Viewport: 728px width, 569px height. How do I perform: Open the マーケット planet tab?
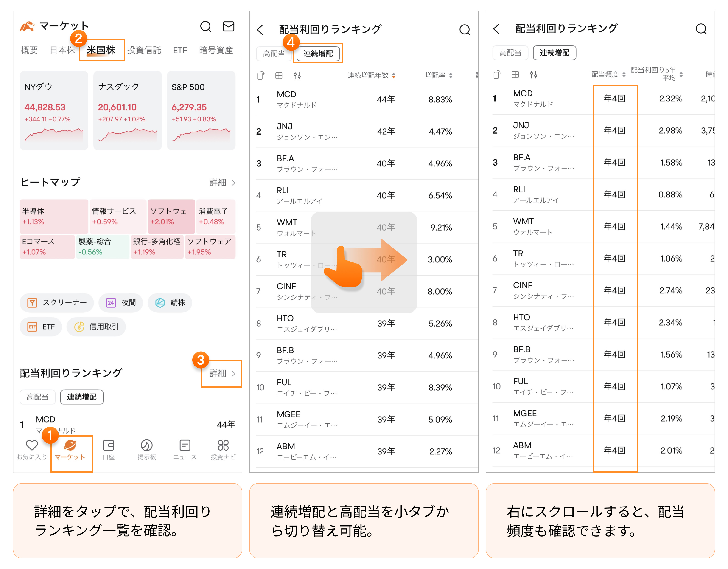[x=70, y=450]
